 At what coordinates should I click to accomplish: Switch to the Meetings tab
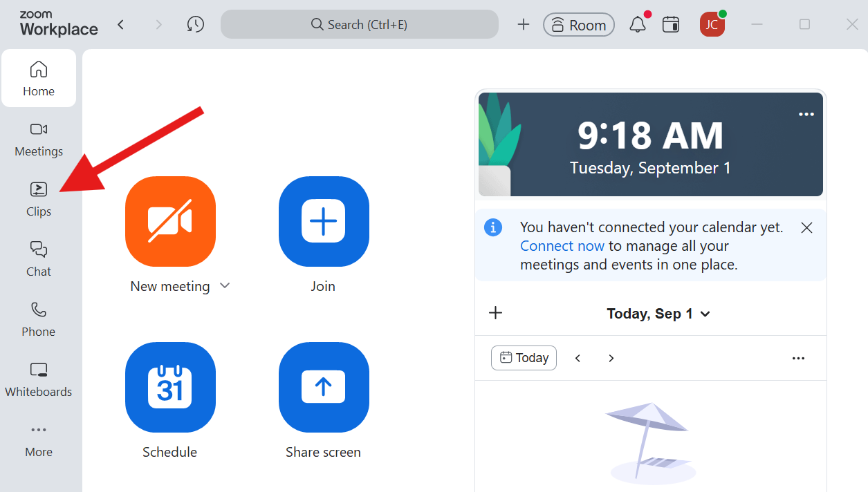point(39,139)
